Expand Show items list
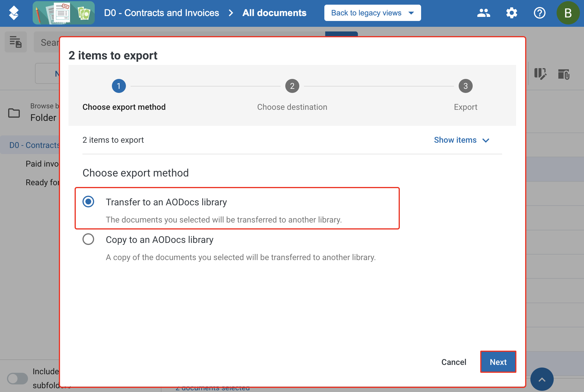 click(462, 140)
